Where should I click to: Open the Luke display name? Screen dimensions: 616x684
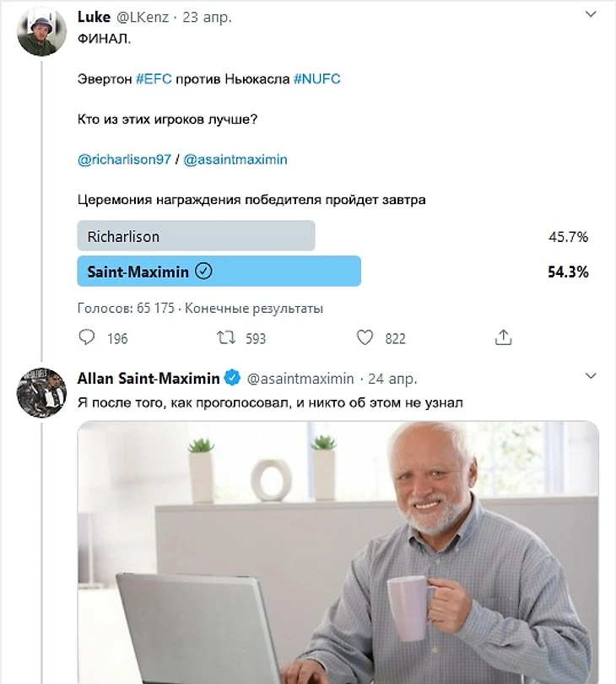[x=94, y=17]
